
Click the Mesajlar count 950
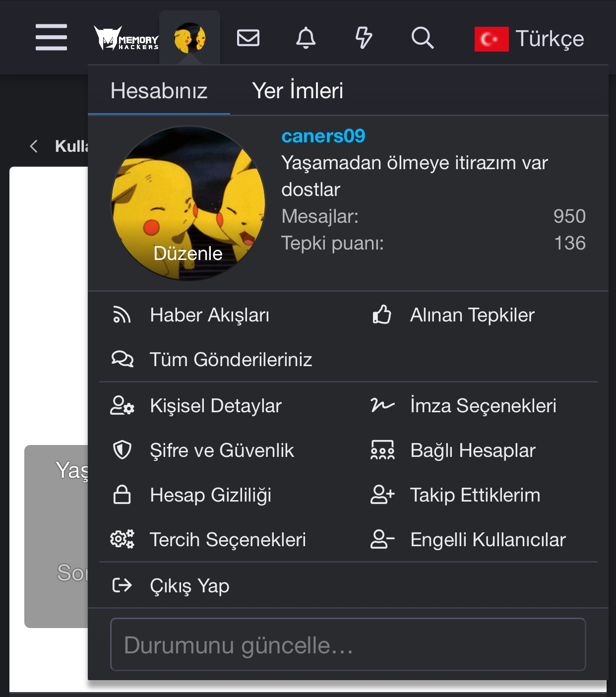569,216
